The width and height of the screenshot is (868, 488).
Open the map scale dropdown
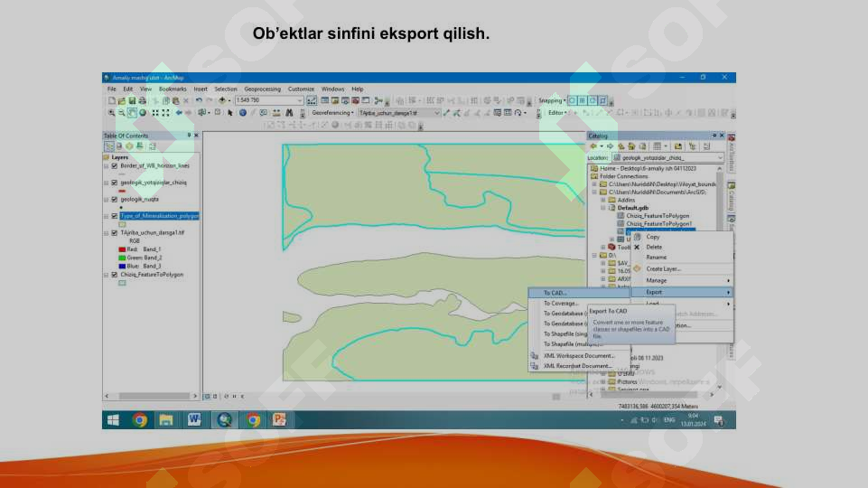click(300, 101)
